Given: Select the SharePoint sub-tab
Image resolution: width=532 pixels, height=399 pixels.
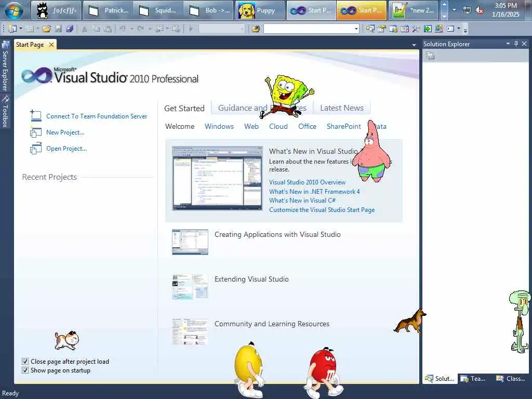Looking at the screenshot, I should [344, 126].
